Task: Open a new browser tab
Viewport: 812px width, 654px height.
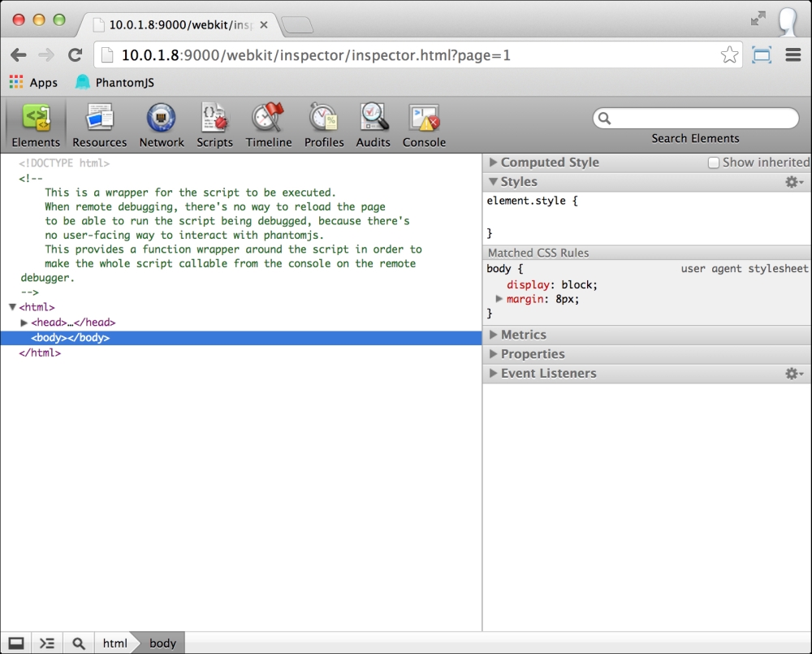Action: click(x=298, y=25)
